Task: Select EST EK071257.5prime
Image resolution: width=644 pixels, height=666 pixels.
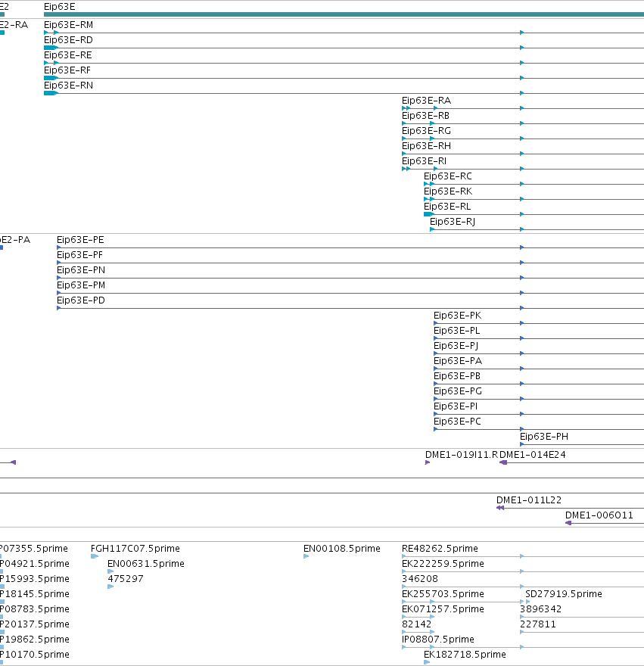Action: coord(443,609)
